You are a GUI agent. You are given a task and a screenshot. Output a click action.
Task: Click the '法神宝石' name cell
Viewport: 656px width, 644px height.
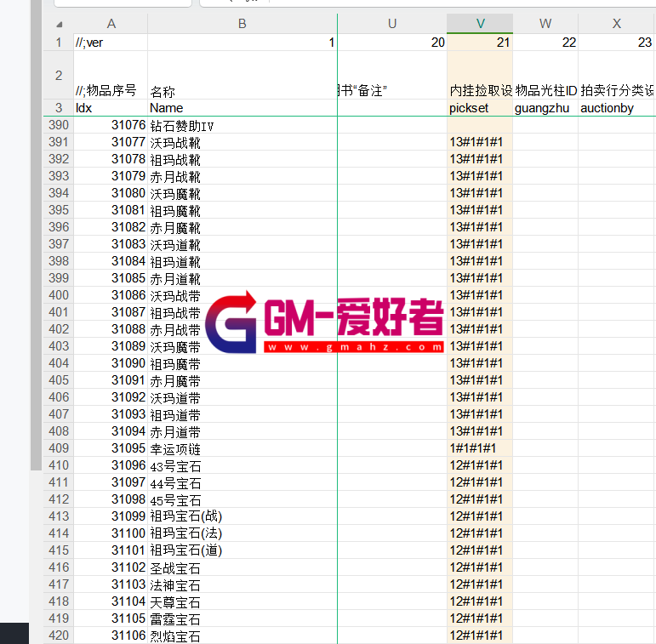point(242,584)
